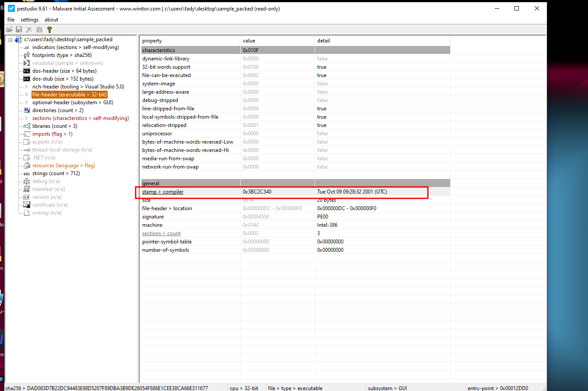588x391 pixels.
Task: Expand the optional-header tree node
Action: point(27,102)
